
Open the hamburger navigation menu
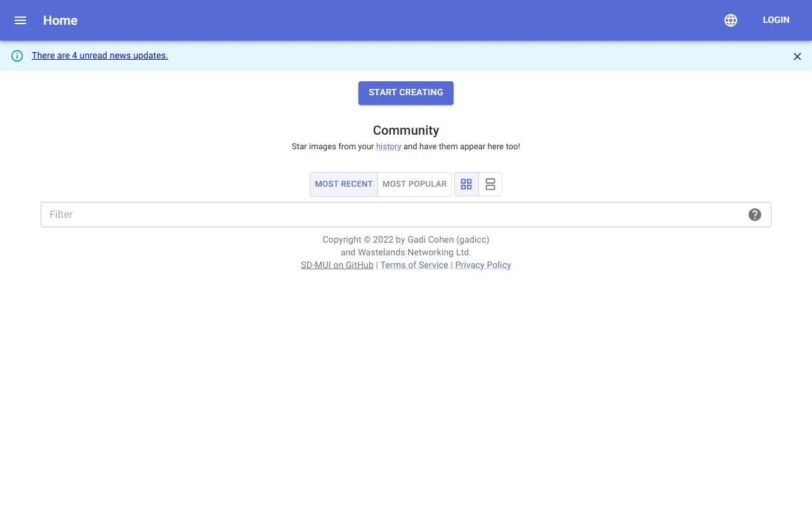[x=20, y=20]
